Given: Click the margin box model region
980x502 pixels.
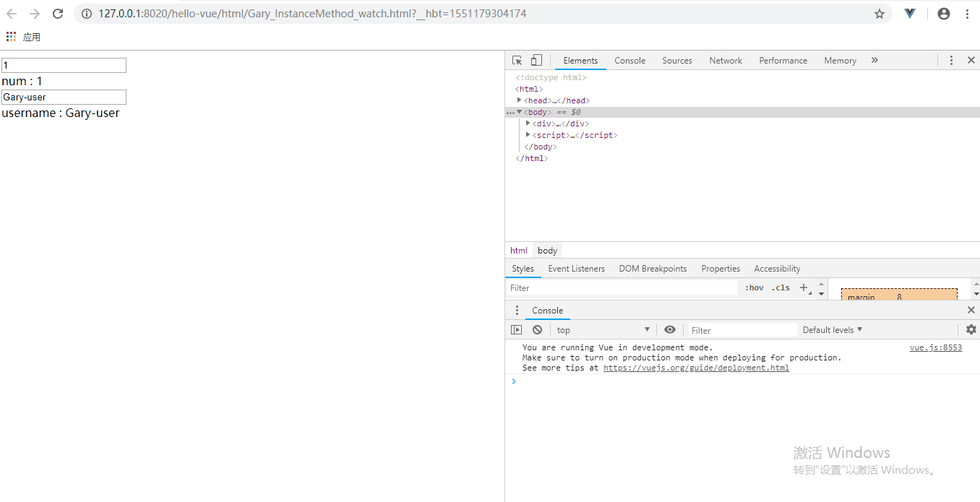Looking at the screenshot, I should pyautogui.click(x=899, y=295).
